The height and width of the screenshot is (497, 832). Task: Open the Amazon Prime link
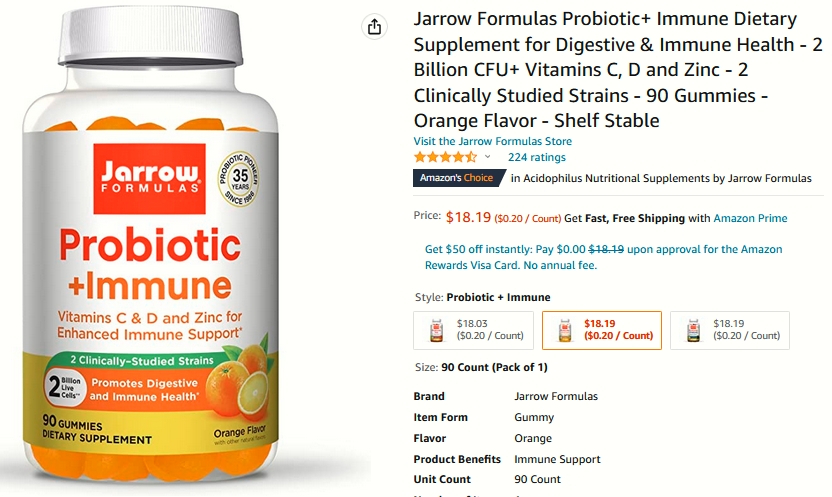click(x=750, y=218)
